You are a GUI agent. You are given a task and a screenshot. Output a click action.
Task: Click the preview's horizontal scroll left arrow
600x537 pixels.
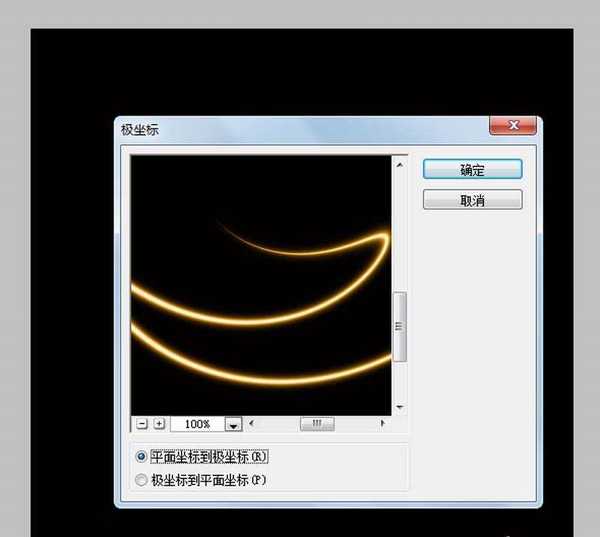click(252, 424)
